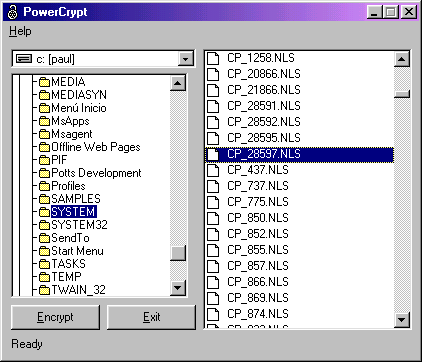The width and height of the screenshot is (422, 362).
Task: Click the Offline Web Pages folder icon
Action: click(44, 147)
